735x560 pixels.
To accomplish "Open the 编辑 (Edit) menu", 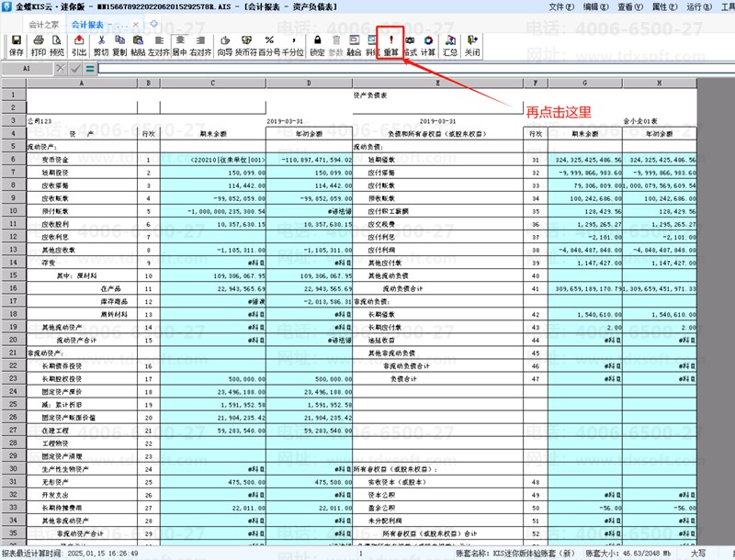I will pos(595,6).
